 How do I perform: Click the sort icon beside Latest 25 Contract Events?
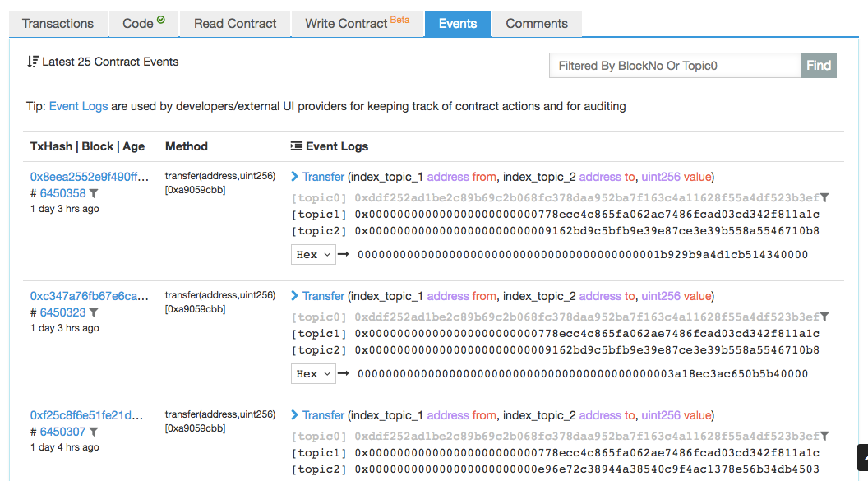33,62
